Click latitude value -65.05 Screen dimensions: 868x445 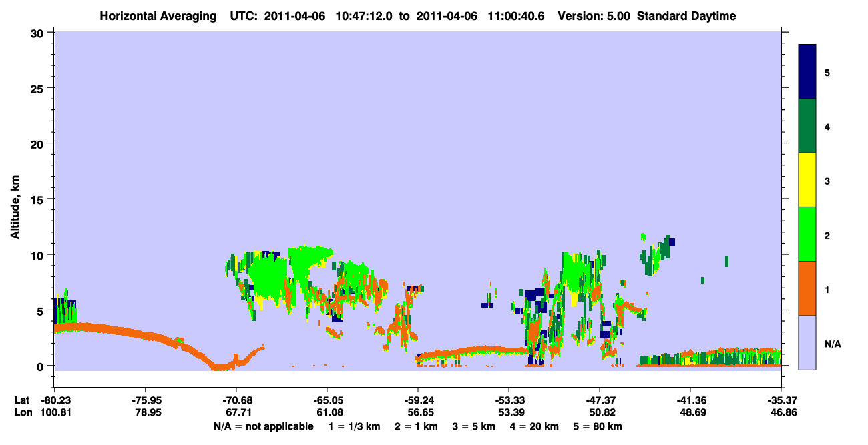coord(327,400)
